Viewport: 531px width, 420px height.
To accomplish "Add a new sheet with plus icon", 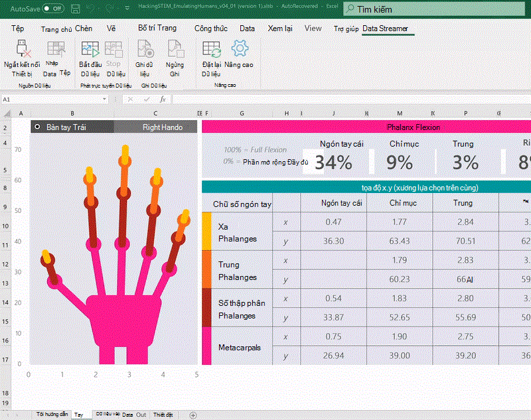I will click(192, 415).
